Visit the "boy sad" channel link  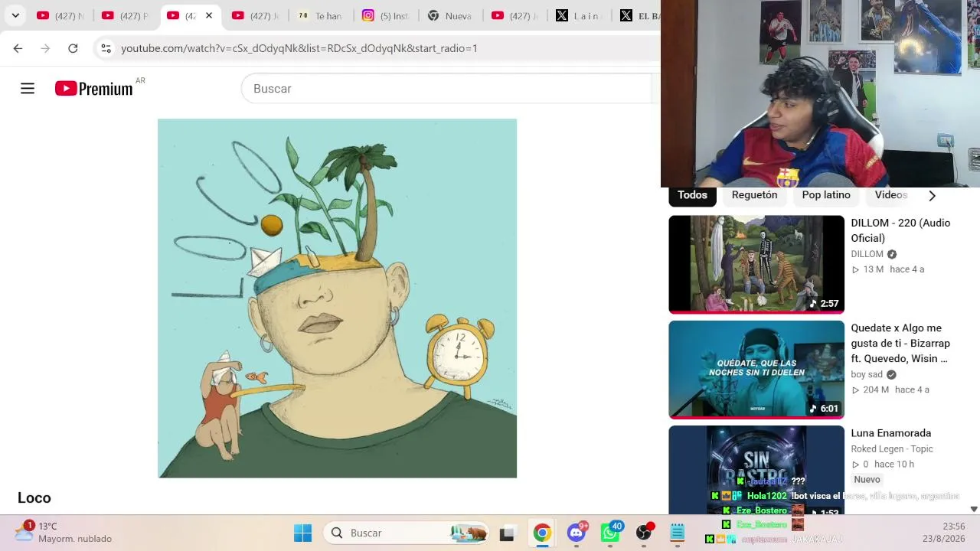click(867, 375)
